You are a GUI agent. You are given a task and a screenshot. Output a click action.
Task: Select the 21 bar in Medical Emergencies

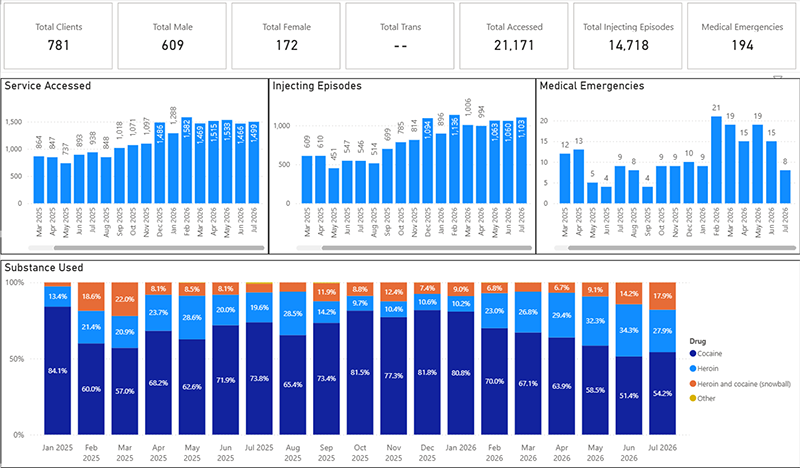point(716,160)
